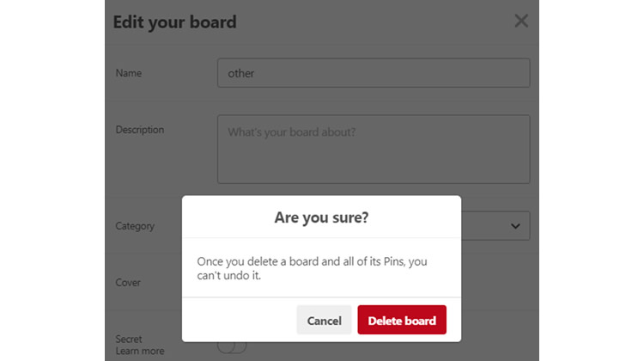Click the Name field containing 'other'
This screenshot has width=644, height=361.
coord(374,73)
